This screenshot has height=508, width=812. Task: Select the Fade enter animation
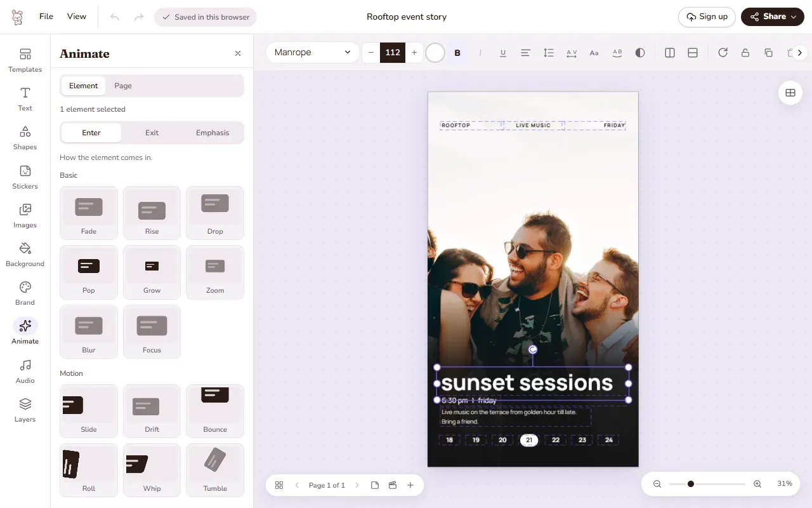click(x=89, y=213)
